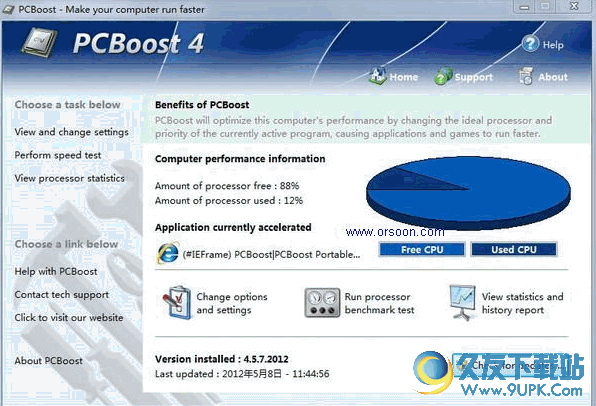
Task: Click the PCBoost processor chip logo
Action: click(39, 42)
